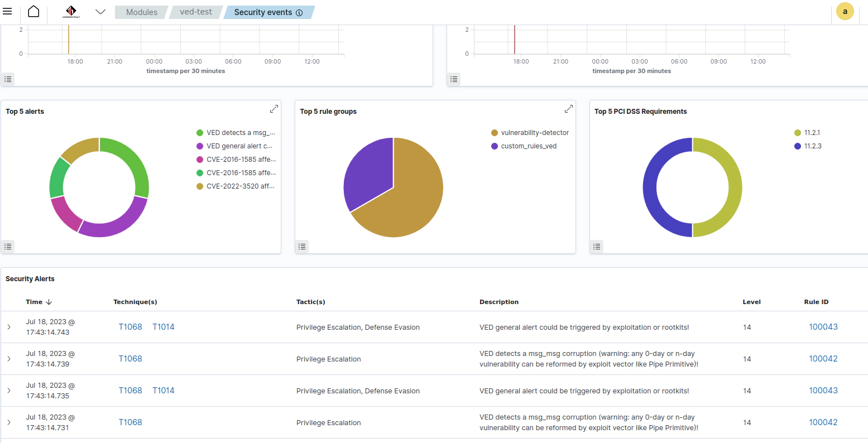Click the Rule ID column header
The image size is (868, 443).
tap(816, 302)
